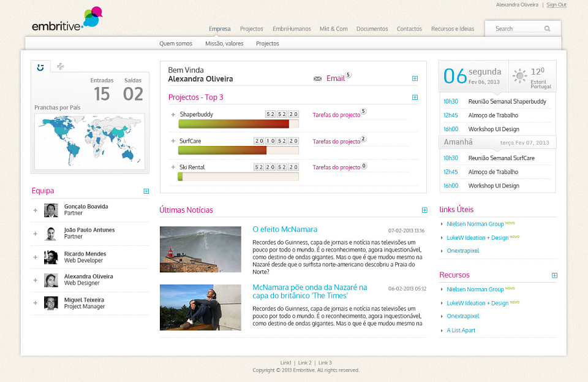Click the Sign Out link
Screen dimensions: 588x382
556,5
